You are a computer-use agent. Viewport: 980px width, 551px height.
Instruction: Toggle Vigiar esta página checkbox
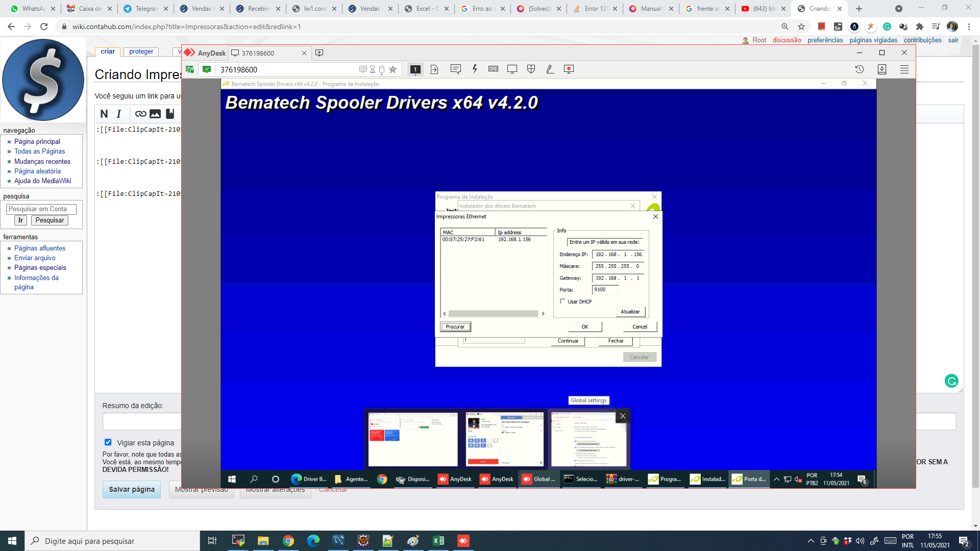108,442
